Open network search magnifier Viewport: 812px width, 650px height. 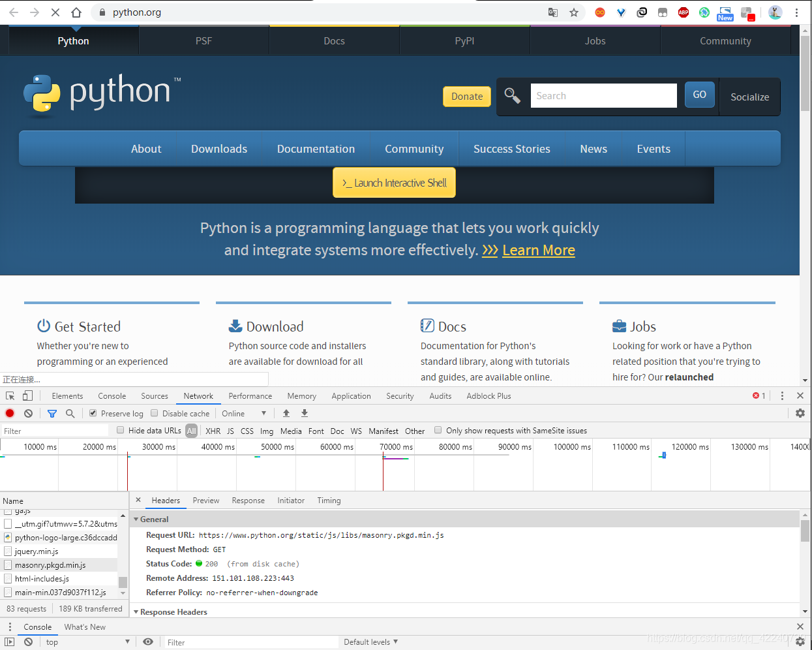point(70,413)
